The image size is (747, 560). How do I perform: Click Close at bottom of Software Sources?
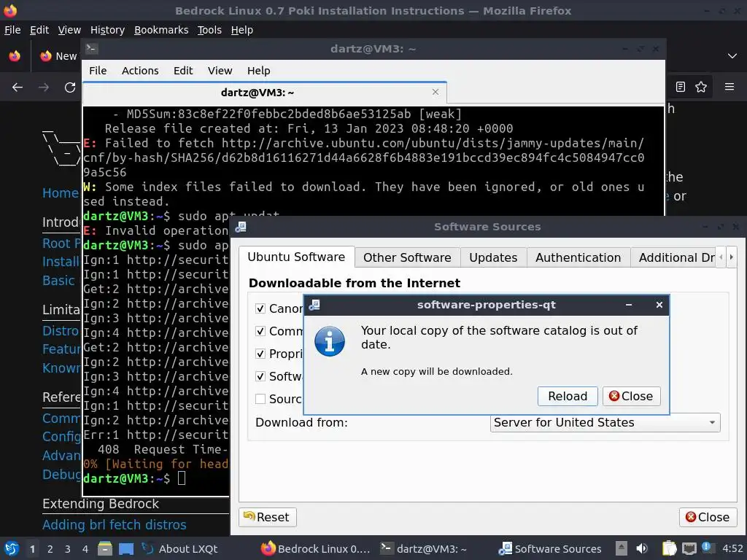tap(708, 517)
